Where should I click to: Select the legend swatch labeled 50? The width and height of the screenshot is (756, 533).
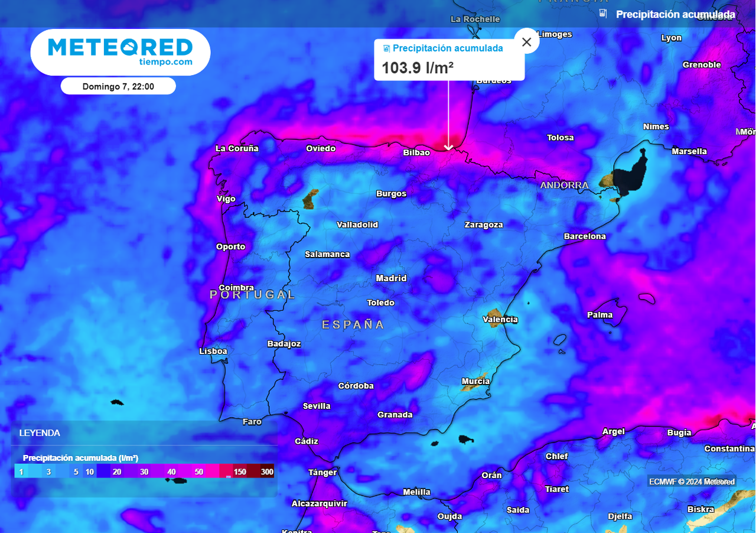pyautogui.click(x=199, y=472)
